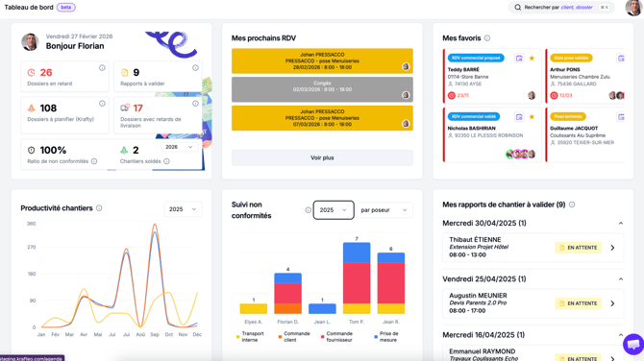Click green icon next to 2 chantiers soldés
This screenshot has height=361, width=644.
[124, 150]
